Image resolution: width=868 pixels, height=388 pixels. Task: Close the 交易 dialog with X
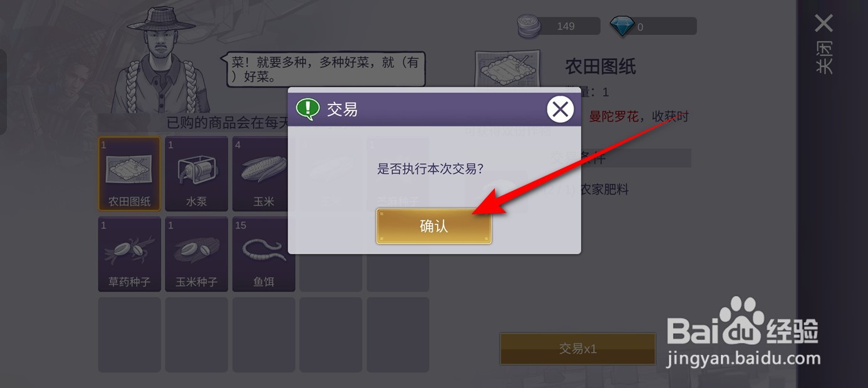click(x=560, y=110)
